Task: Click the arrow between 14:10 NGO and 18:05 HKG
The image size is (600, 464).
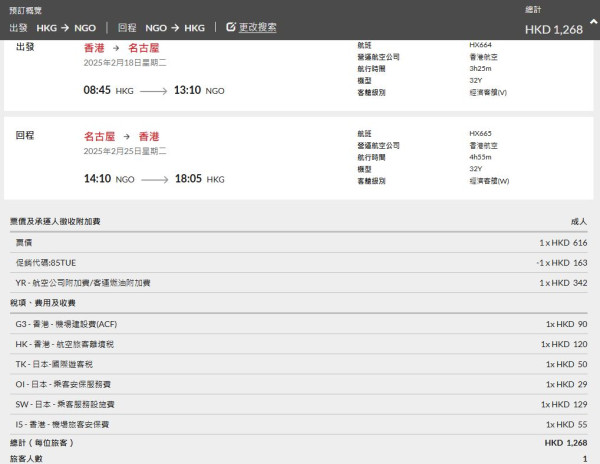Action: tap(168, 180)
